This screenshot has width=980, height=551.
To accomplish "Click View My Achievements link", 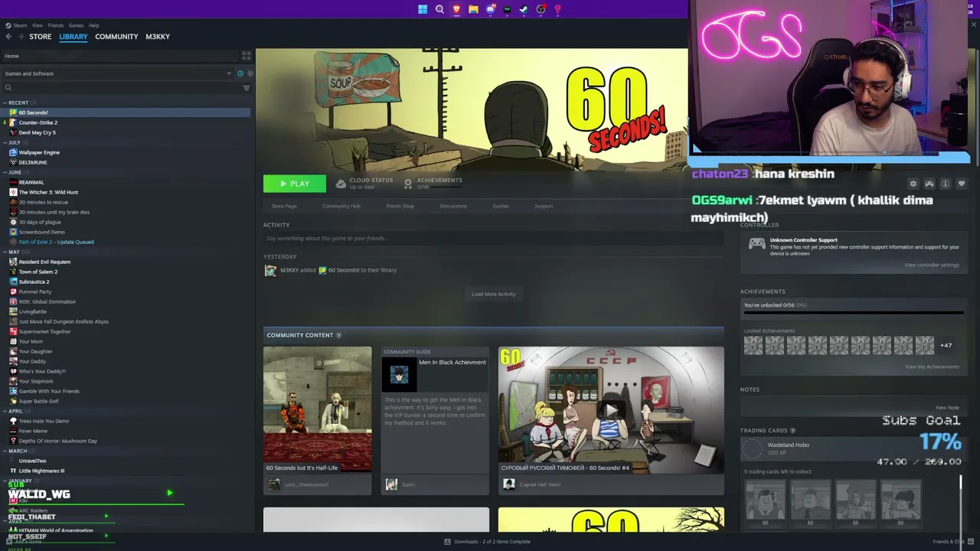I will (x=932, y=367).
